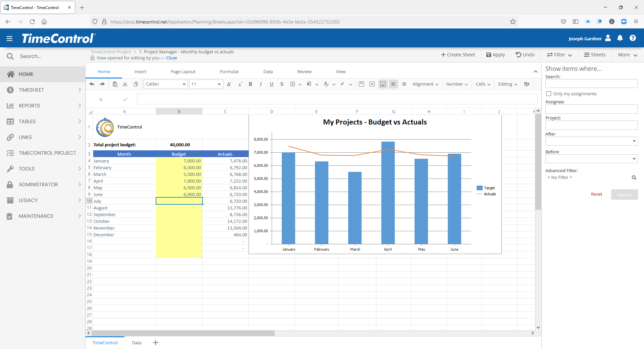Click the undo arrow in ribbon toolbar

coord(92,84)
